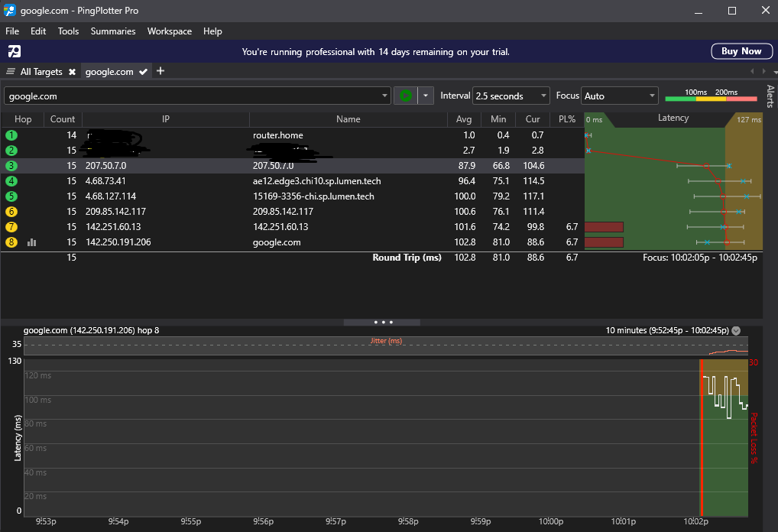Toggle timeline graph icon on hop 8
The width and height of the screenshot is (778, 532).
(x=32, y=242)
